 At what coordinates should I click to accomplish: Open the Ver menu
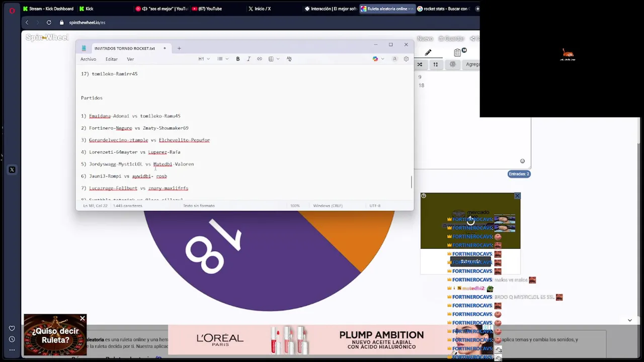130,59
